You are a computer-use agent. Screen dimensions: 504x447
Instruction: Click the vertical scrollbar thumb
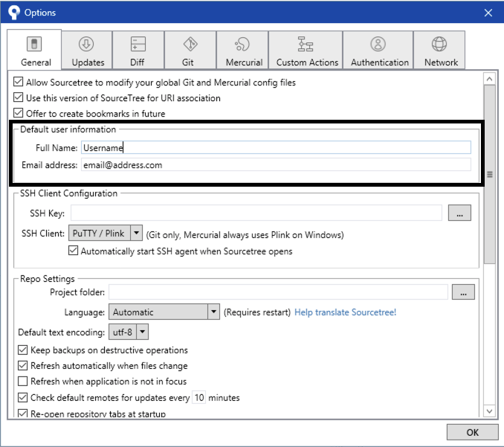pyautogui.click(x=490, y=174)
